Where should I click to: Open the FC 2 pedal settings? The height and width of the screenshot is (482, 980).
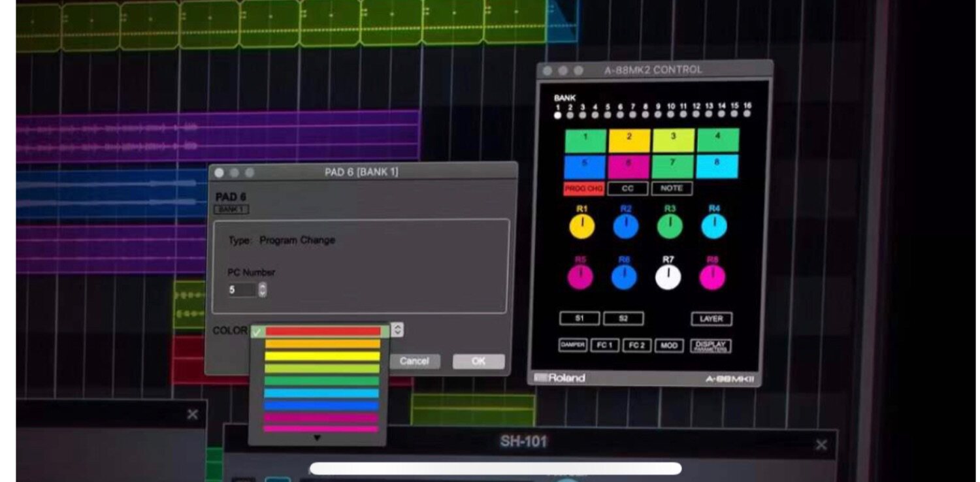637,345
